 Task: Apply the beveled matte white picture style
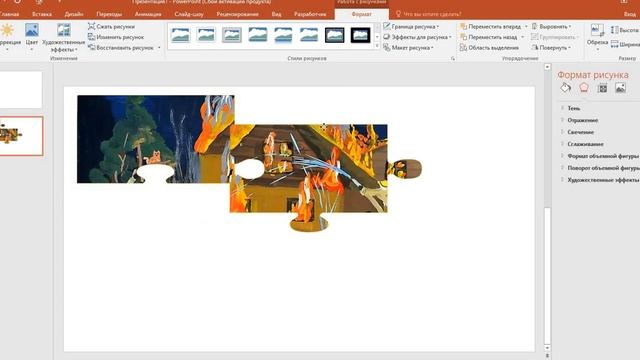pos(206,35)
